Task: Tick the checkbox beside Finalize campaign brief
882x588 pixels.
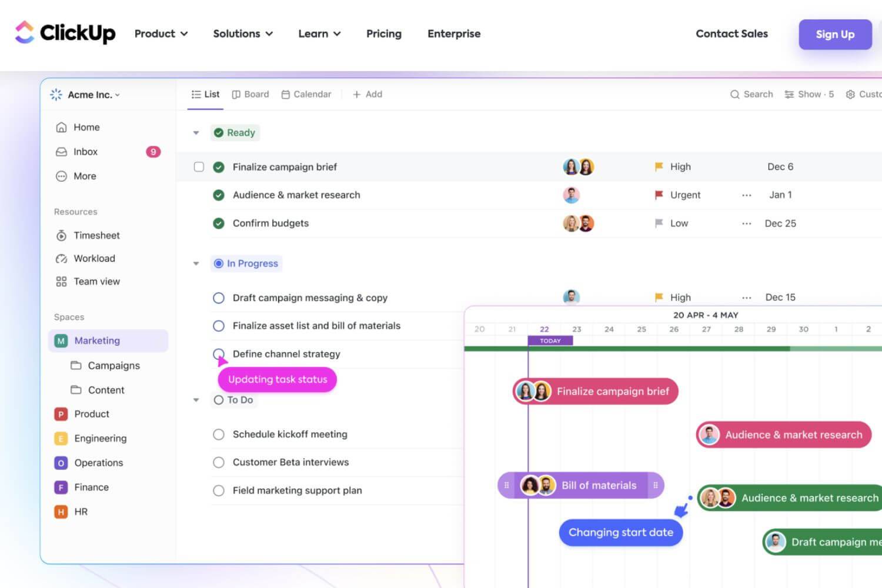Action: (x=199, y=167)
